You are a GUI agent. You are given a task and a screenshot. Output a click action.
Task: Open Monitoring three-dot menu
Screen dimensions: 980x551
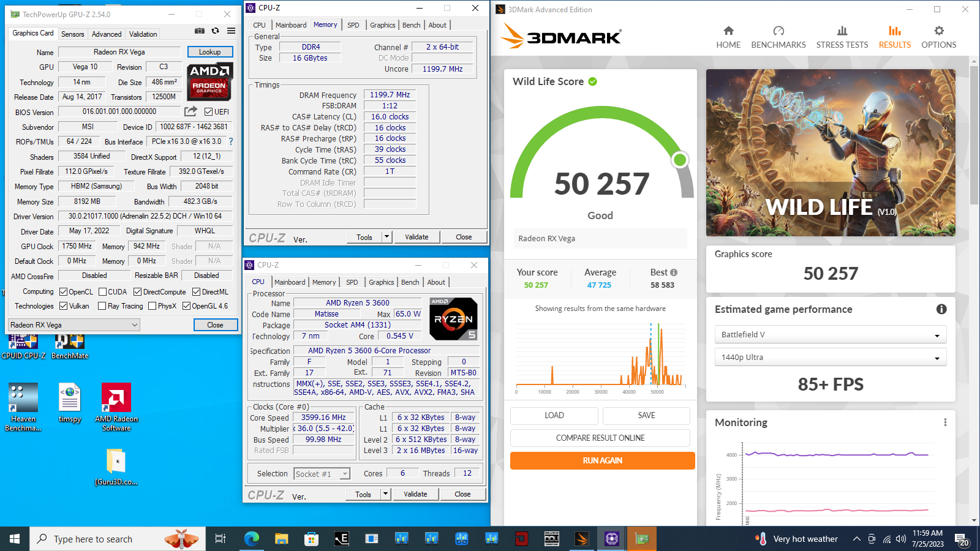(945, 422)
